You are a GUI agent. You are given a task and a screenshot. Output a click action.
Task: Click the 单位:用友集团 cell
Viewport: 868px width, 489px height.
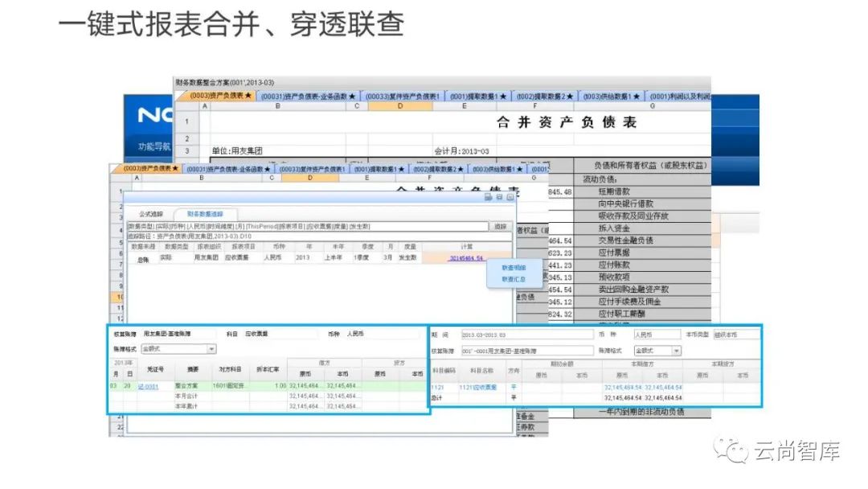click(278, 150)
